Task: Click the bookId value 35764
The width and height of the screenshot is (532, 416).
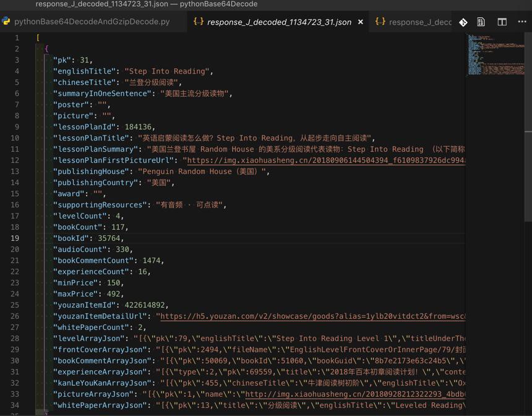Action: [x=109, y=238]
